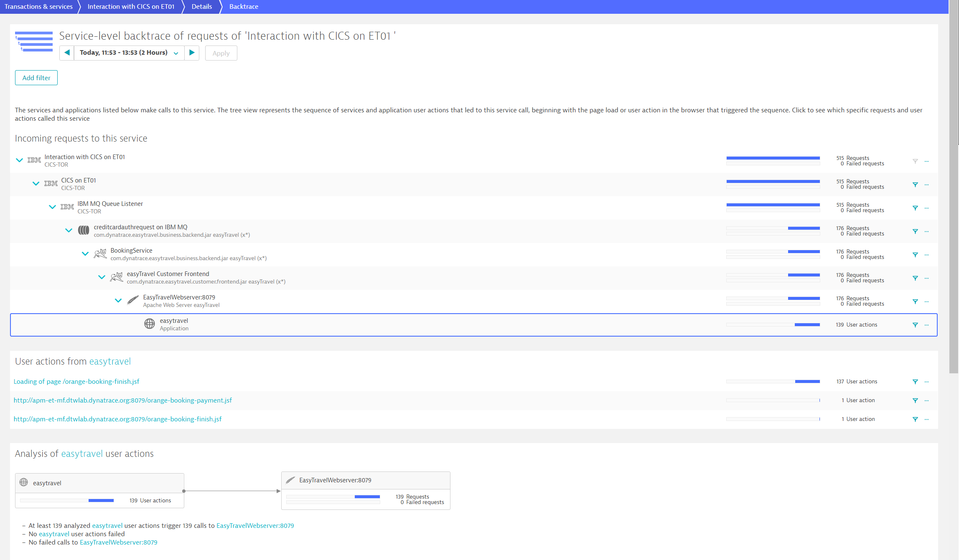Image resolution: width=959 pixels, height=560 pixels.
Task: Click the Tomcat icon of BookingService
Action: [x=100, y=253]
